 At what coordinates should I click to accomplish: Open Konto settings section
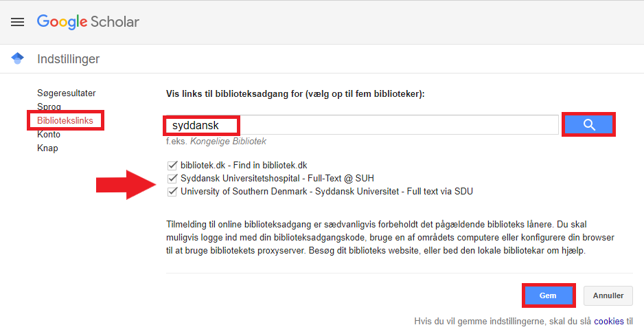49,134
